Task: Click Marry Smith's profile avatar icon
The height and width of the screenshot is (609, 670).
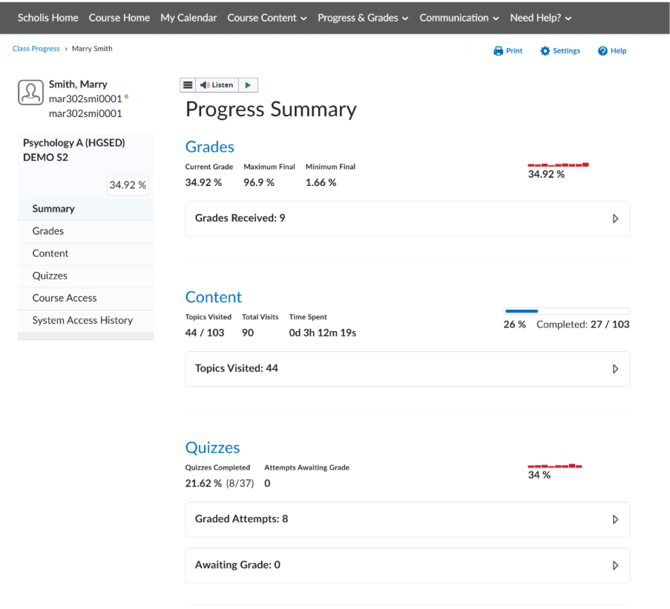Action: tap(31, 92)
